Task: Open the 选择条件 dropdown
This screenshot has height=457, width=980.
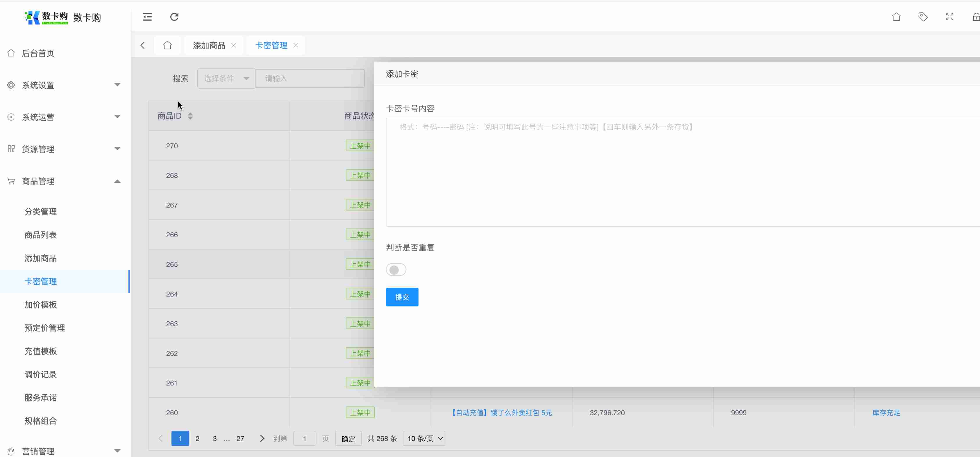Action: coord(226,78)
